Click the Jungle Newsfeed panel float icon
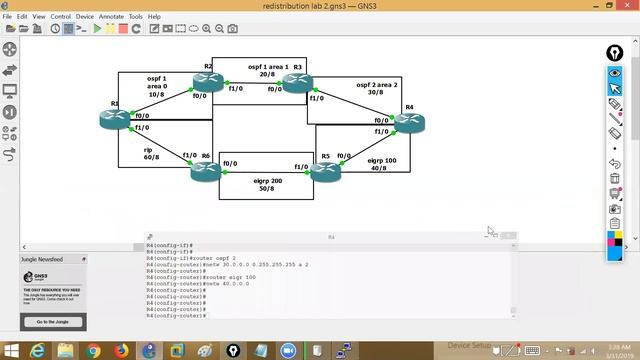This screenshot has height=360, width=640. [x=84, y=259]
